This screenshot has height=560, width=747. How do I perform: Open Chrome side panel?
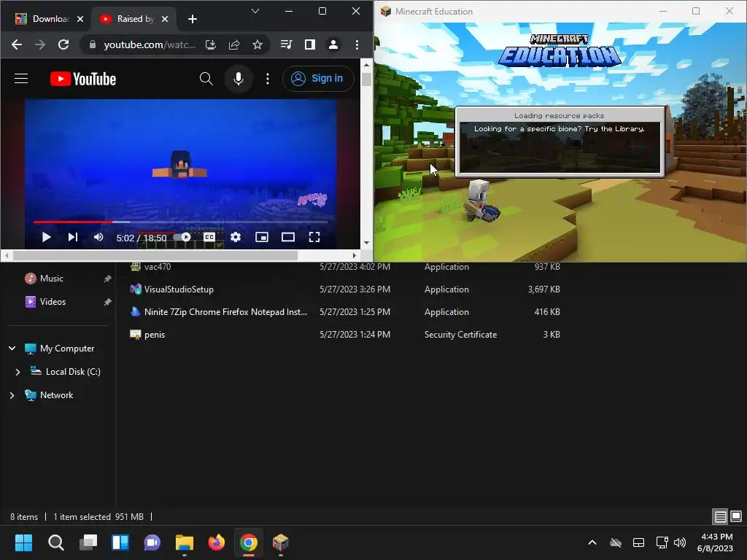(x=309, y=44)
